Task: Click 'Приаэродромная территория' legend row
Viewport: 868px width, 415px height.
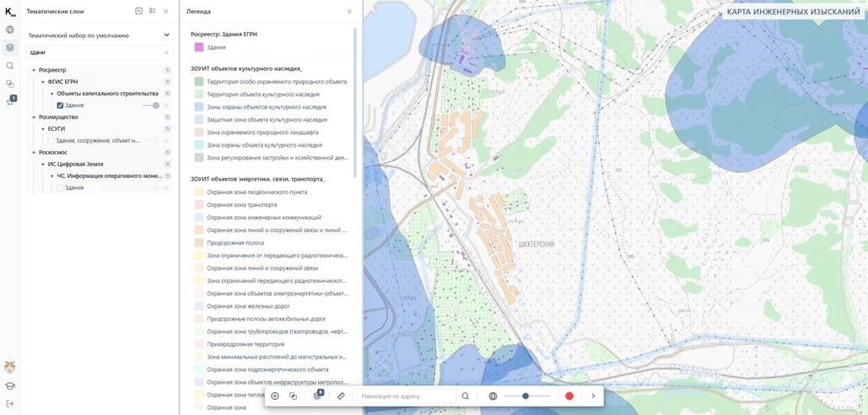Action: 241,344
